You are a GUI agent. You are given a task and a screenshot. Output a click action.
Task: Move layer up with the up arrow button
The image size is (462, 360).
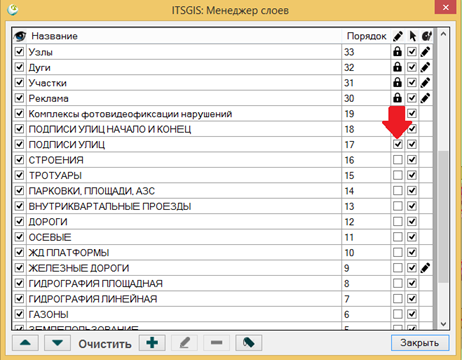click(26, 343)
